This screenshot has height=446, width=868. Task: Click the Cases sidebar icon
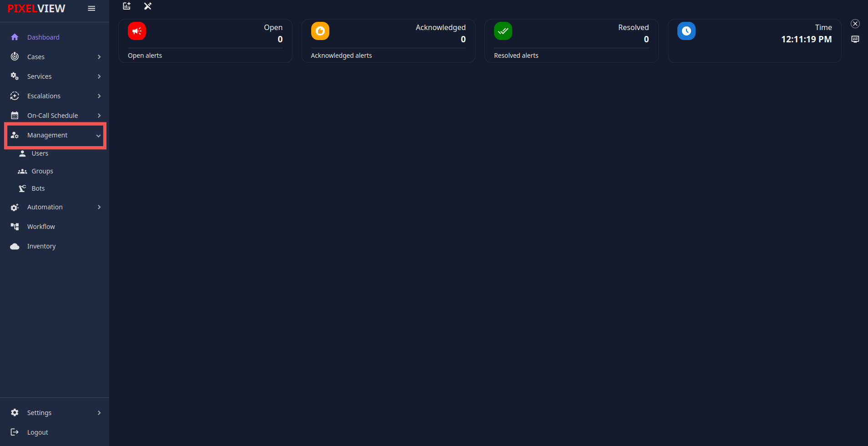(15, 56)
